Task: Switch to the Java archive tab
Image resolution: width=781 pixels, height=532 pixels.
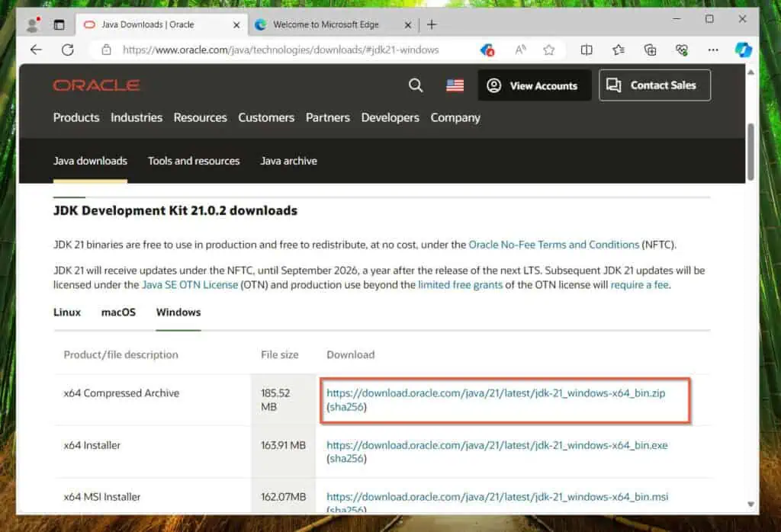Action: pos(289,162)
